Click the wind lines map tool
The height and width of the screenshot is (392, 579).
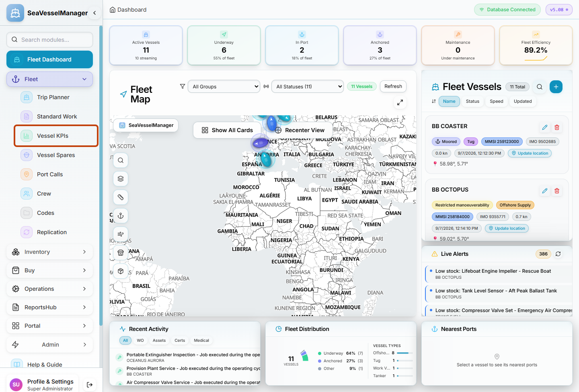click(x=121, y=234)
